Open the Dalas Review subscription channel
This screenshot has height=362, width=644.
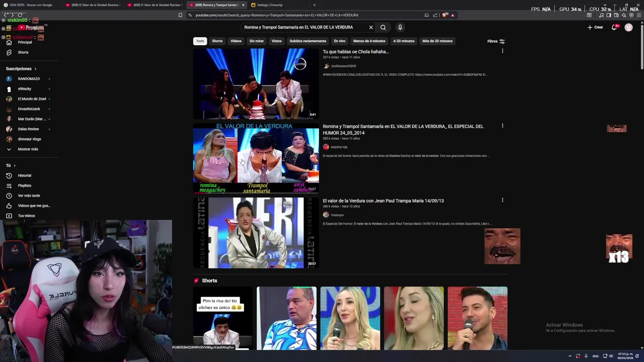tap(28, 129)
